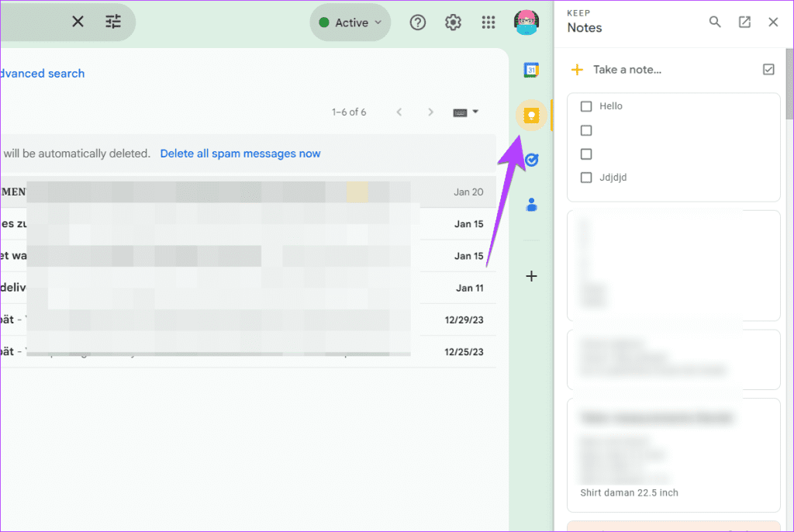Open Google Keep from the side panel
The height and width of the screenshot is (532, 794).
tap(530, 115)
